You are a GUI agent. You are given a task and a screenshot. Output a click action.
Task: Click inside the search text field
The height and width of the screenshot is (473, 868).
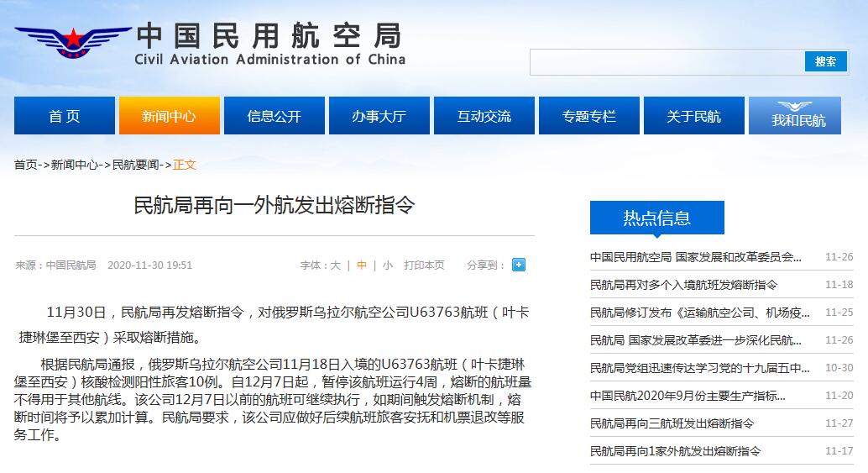[x=667, y=62]
